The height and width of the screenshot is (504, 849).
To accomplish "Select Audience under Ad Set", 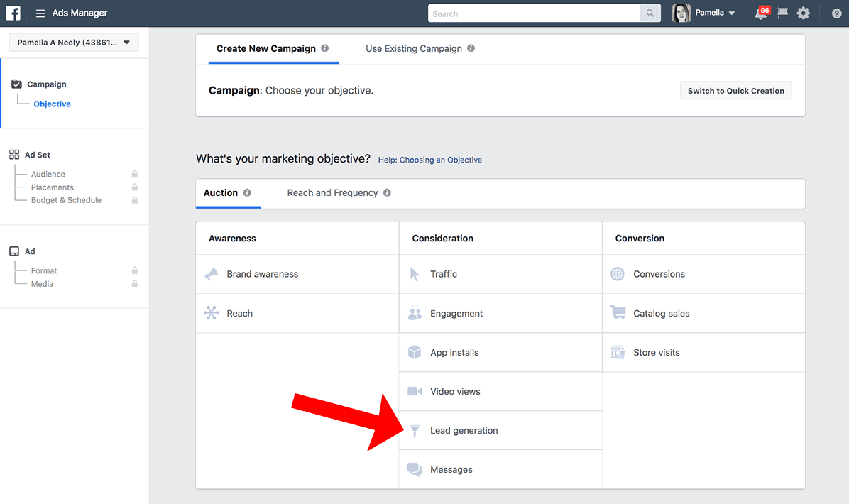I will (x=48, y=175).
